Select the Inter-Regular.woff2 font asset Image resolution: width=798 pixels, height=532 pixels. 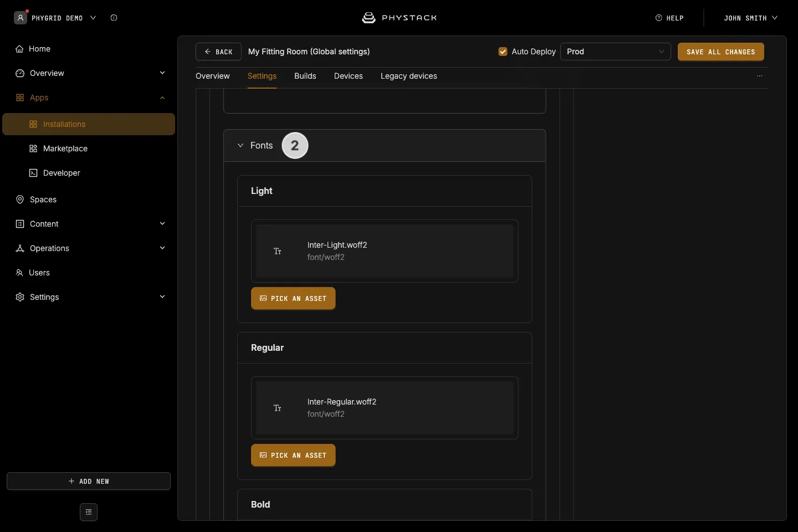(385, 408)
